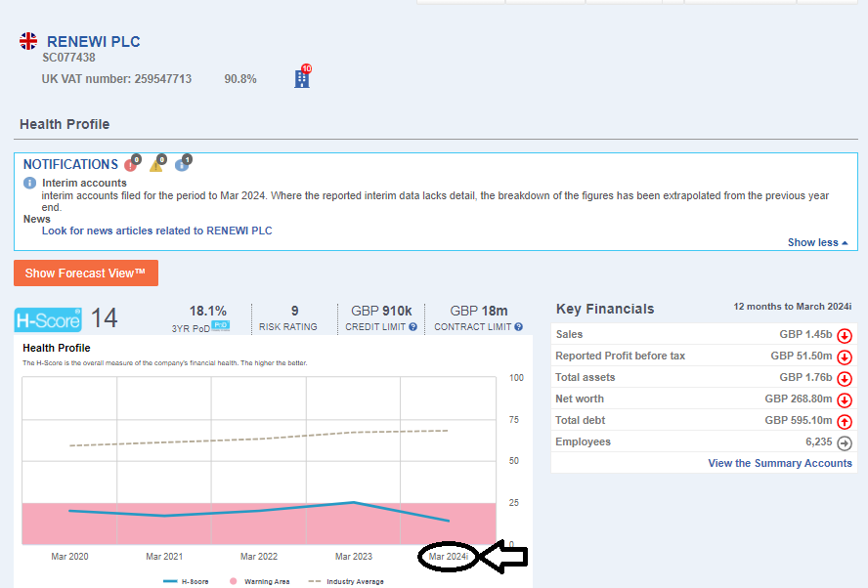Open news articles related to RENEWI PLC link

[157, 231]
